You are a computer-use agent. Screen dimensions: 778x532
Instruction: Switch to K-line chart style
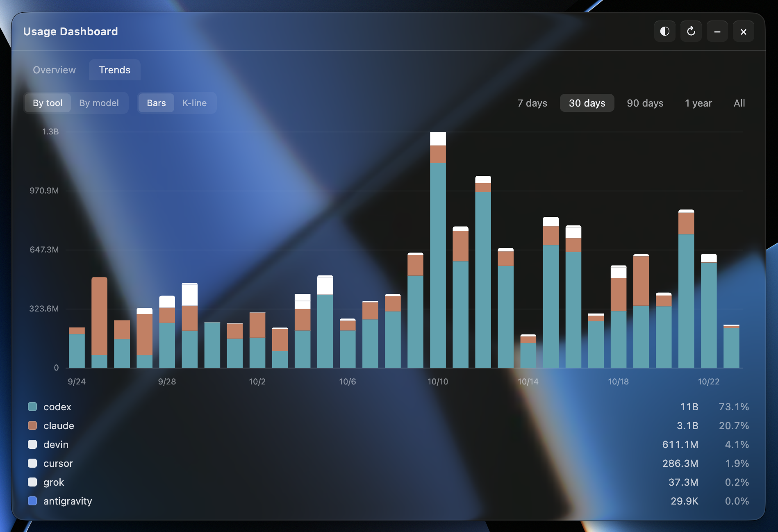coord(194,103)
